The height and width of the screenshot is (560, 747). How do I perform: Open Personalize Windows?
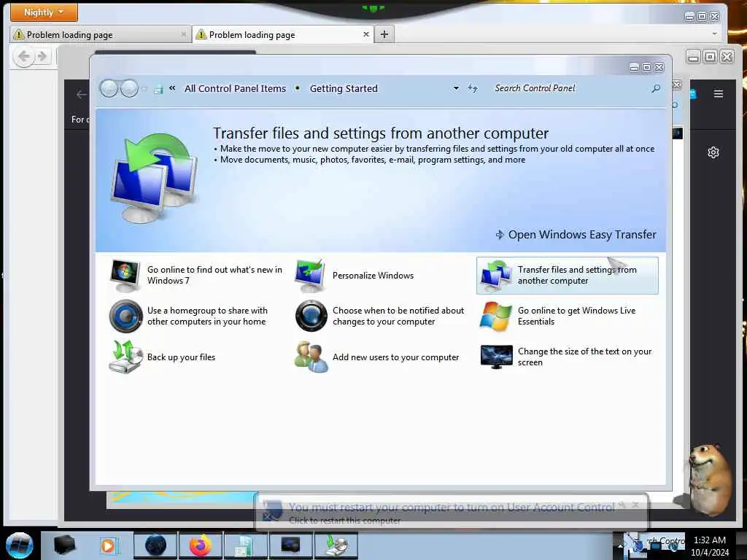tap(373, 275)
